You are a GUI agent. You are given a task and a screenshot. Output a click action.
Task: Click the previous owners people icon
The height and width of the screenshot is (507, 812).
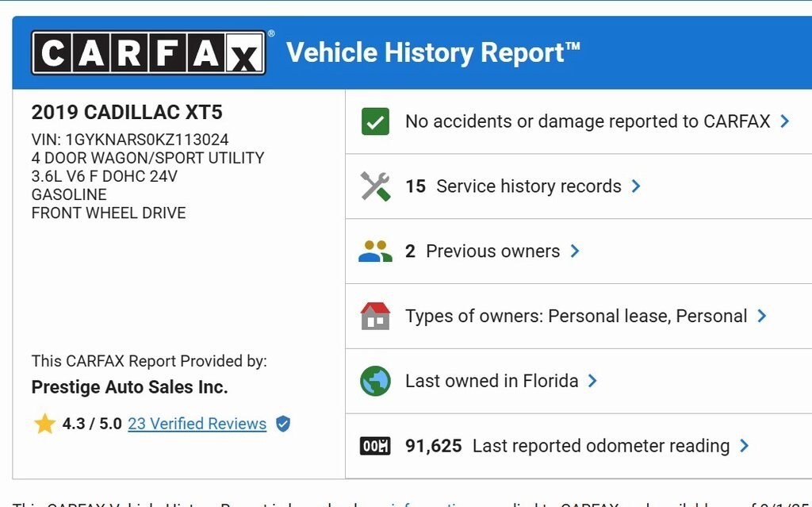click(x=375, y=251)
